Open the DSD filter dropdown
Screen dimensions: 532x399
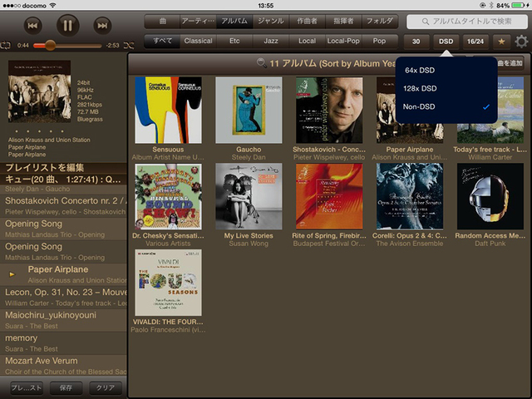[446, 41]
